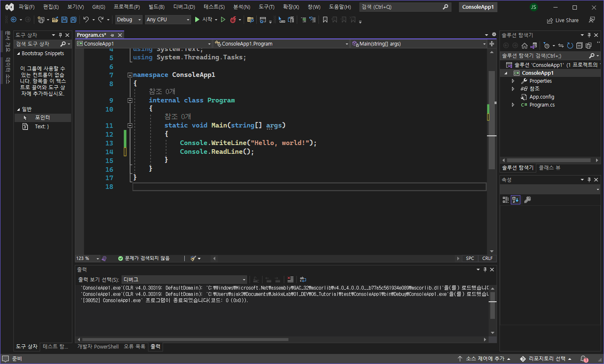Screen dimensions: 604x364
Task: Click the Solution Explorer Home icon
Action: coord(525,46)
